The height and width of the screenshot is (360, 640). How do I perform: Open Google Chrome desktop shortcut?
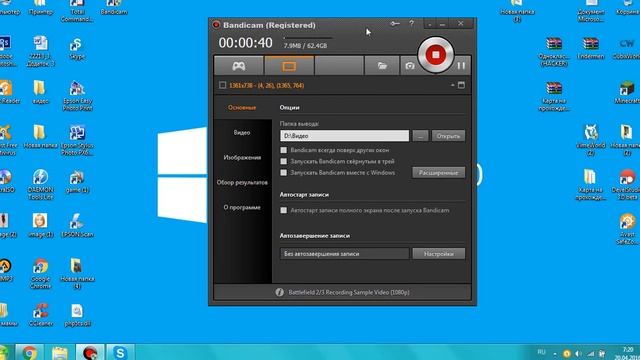tap(40, 273)
